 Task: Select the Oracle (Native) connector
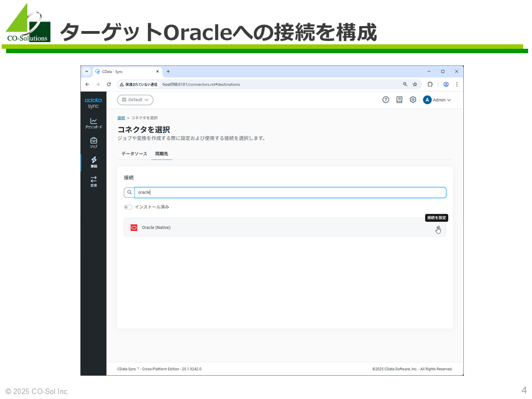coord(285,227)
